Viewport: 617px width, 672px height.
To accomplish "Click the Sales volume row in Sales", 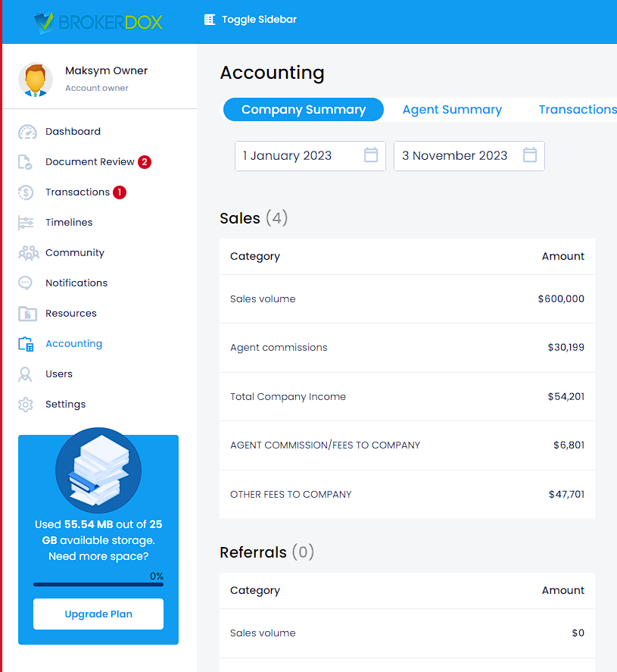I will point(407,299).
